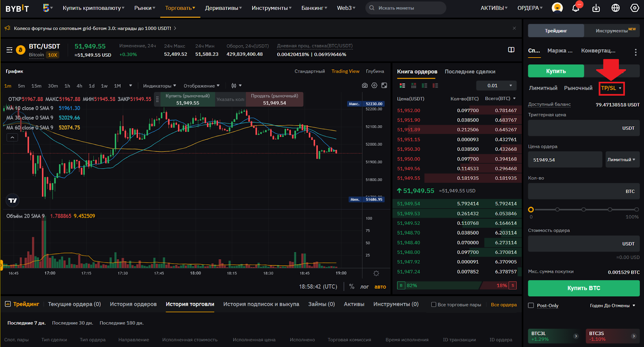Click the green Buy BTC button
The width and height of the screenshot is (644, 347).
coord(584,288)
